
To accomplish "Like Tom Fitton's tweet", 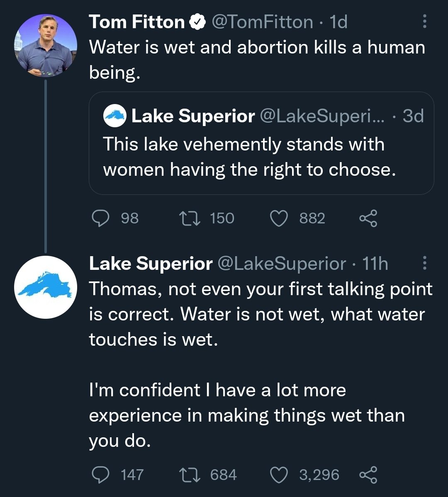I will coord(279,218).
